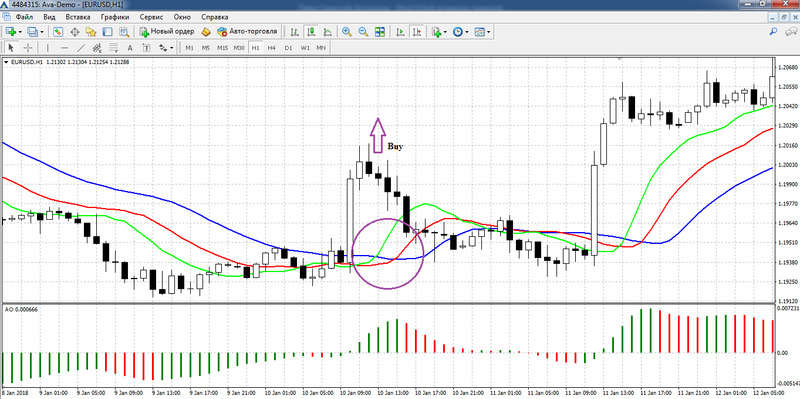800x399 pixels.
Task: Select the crosshair tool
Action: click(28, 47)
